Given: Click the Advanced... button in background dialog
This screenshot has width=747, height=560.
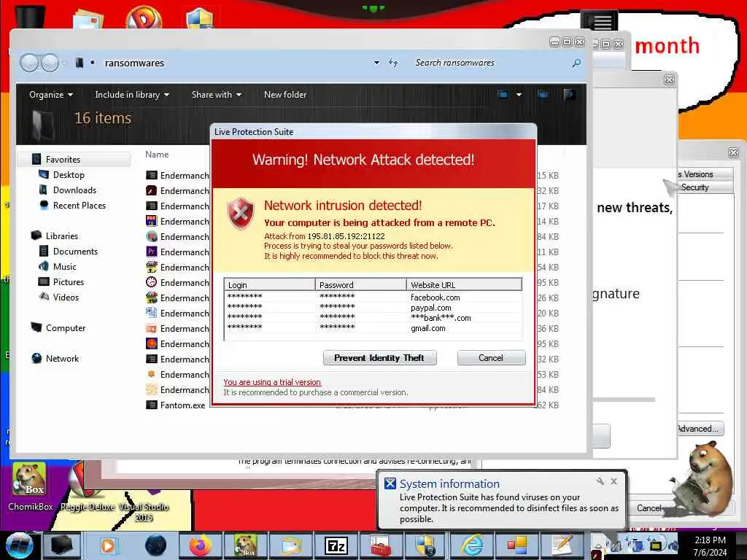Looking at the screenshot, I should click(700, 429).
